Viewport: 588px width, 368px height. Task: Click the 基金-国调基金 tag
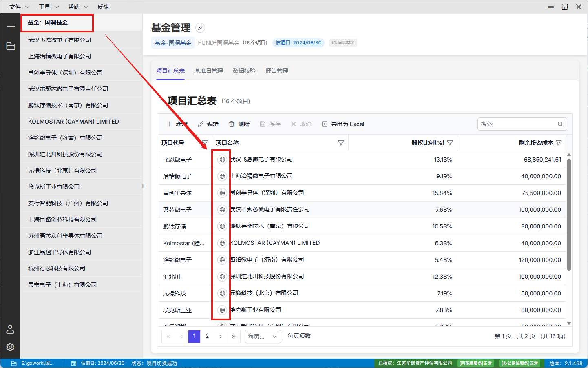pos(173,43)
